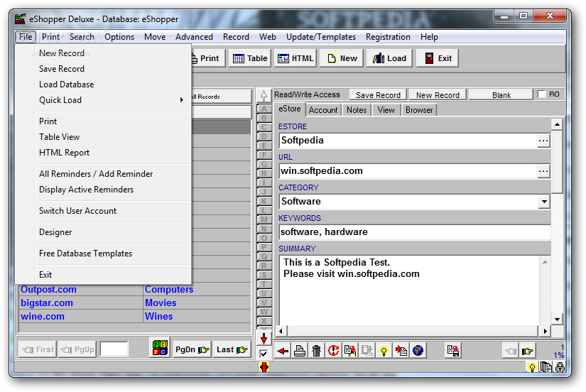The image size is (586, 392).
Task: Click the Load toolbar button
Action: (389, 58)
